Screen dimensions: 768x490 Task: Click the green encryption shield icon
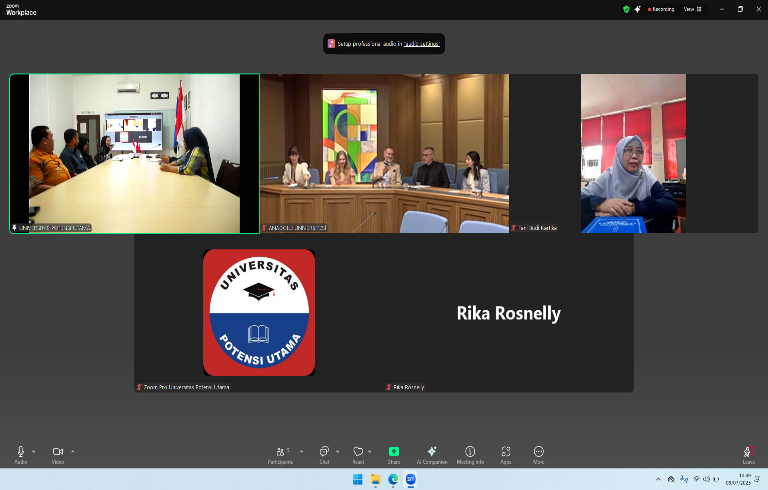626,9
